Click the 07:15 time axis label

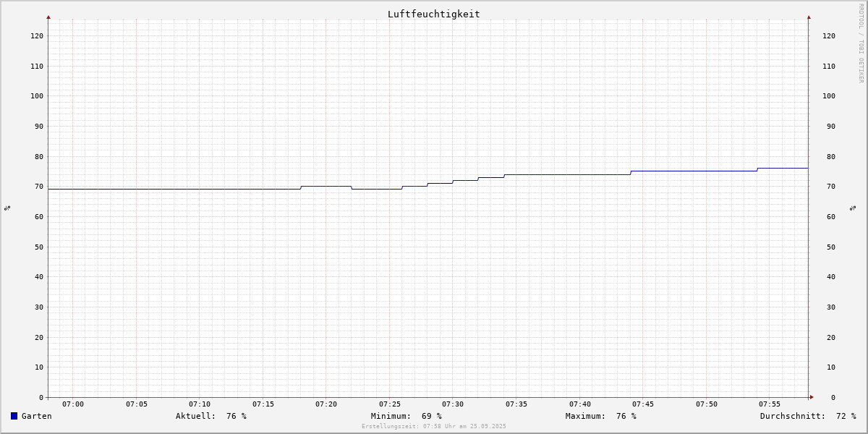[263, 404]
